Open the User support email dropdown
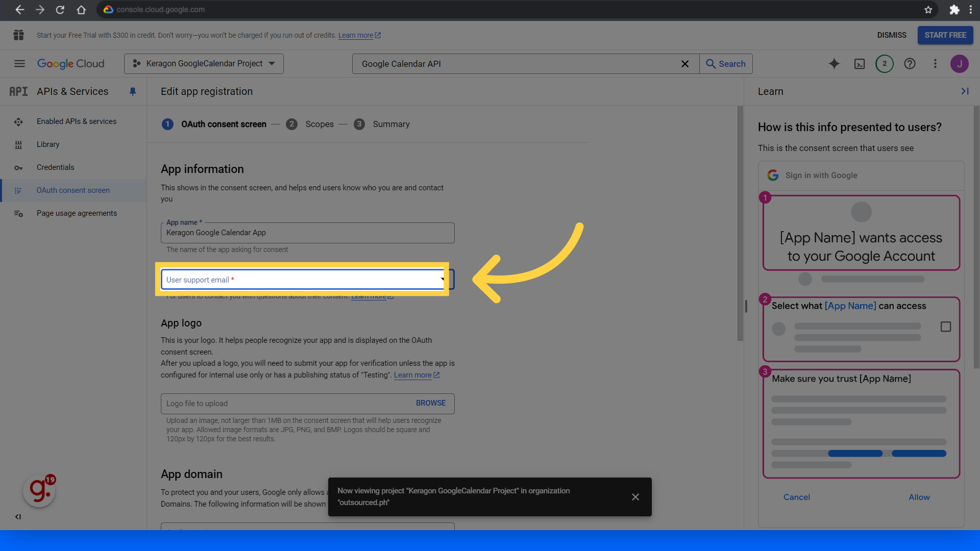The width and height of the screenshot is (980, 551). tap(307, 280)
